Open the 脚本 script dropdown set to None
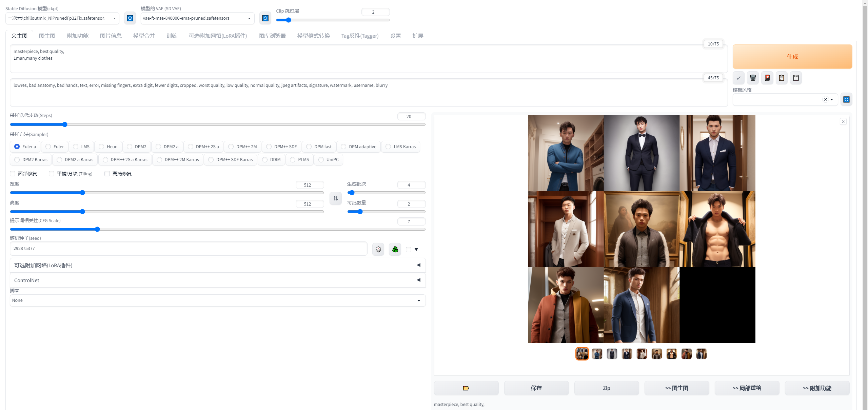868x410 pixels. click(218, 300)
